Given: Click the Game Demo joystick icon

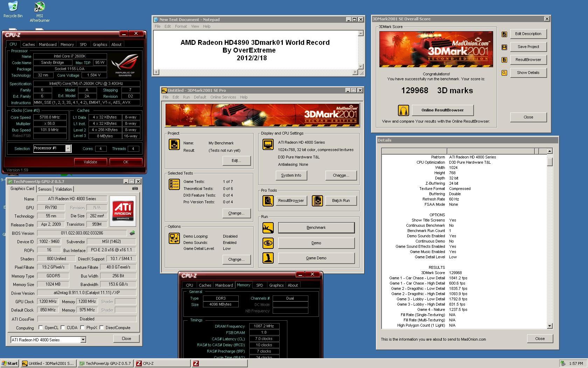Looking at the screenshot, I should click(x=268, y=258).
